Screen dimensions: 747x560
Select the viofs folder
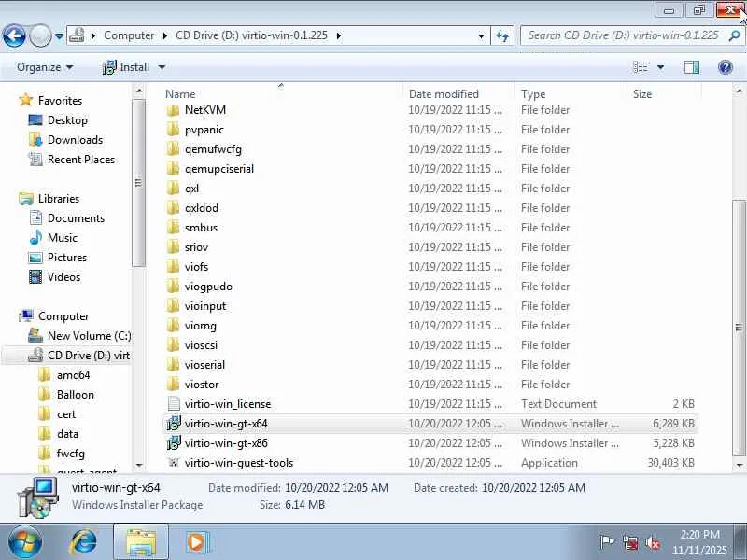tap(196, 267)
